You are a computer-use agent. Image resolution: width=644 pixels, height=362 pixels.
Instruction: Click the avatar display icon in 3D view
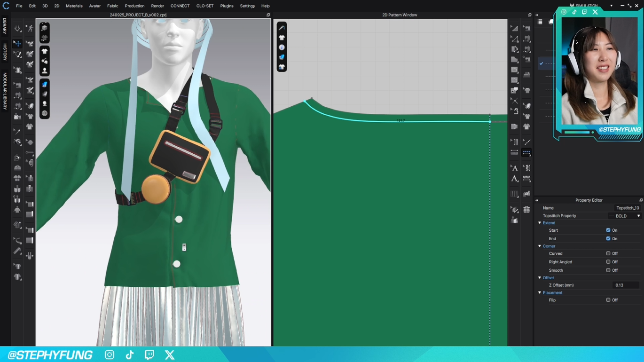tap(45, 71)
